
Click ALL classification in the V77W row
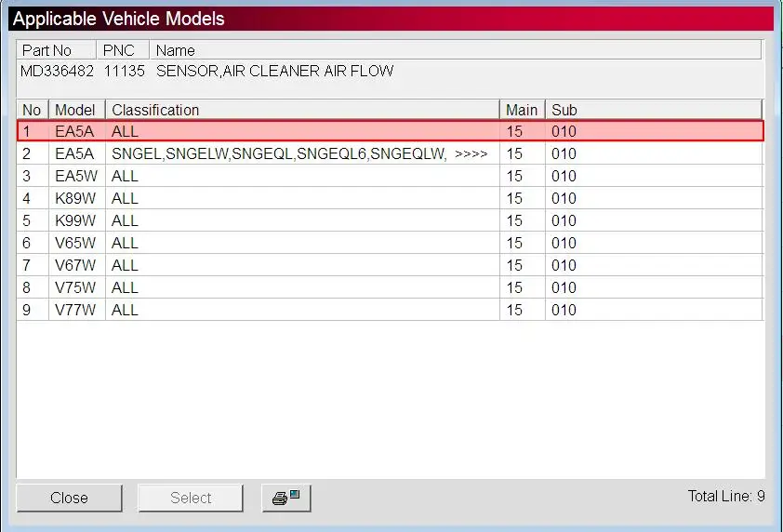125,310
